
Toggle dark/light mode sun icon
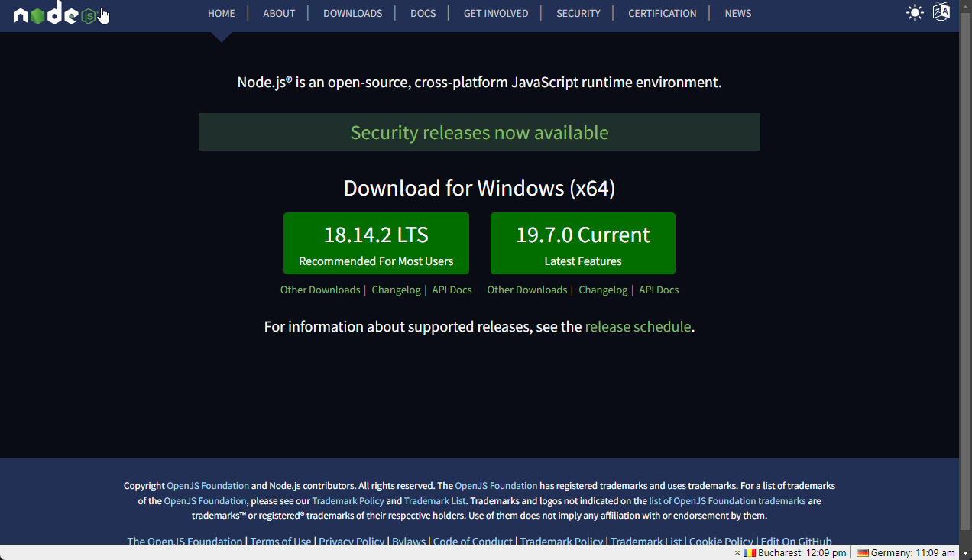[915, 13]
